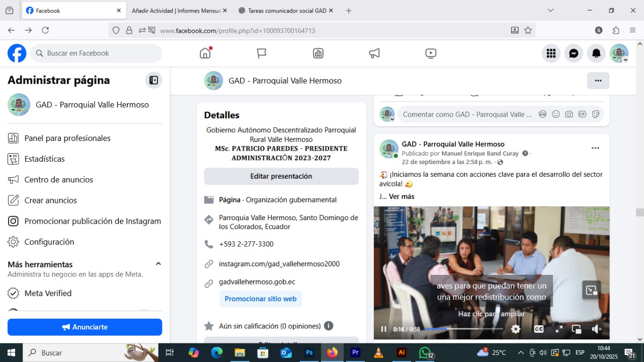
Task: Open page header more options menu
Action: point(598,81)
